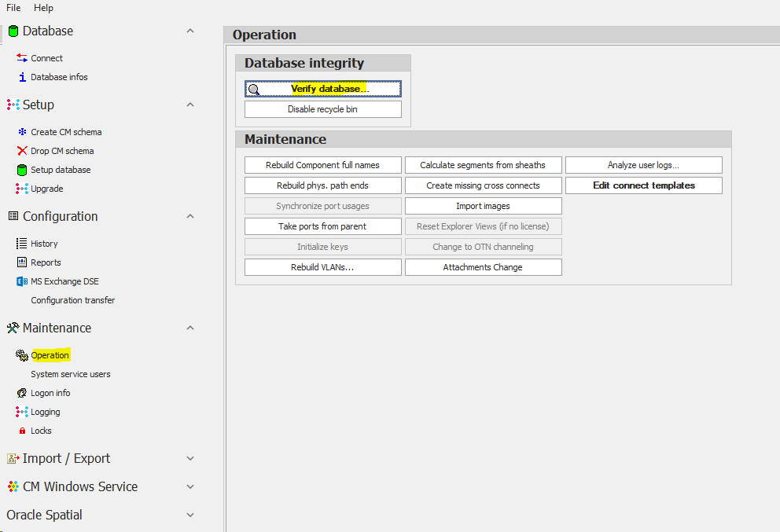Click the Logon info icon
This screenshot has height=532, width=780.
[x=22, y=393]
